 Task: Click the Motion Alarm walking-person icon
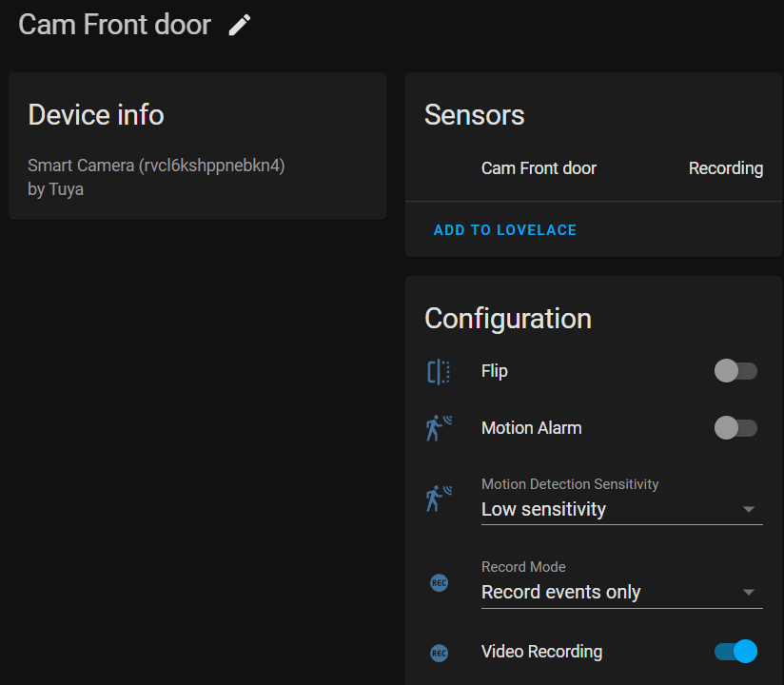tap(439, 428)
